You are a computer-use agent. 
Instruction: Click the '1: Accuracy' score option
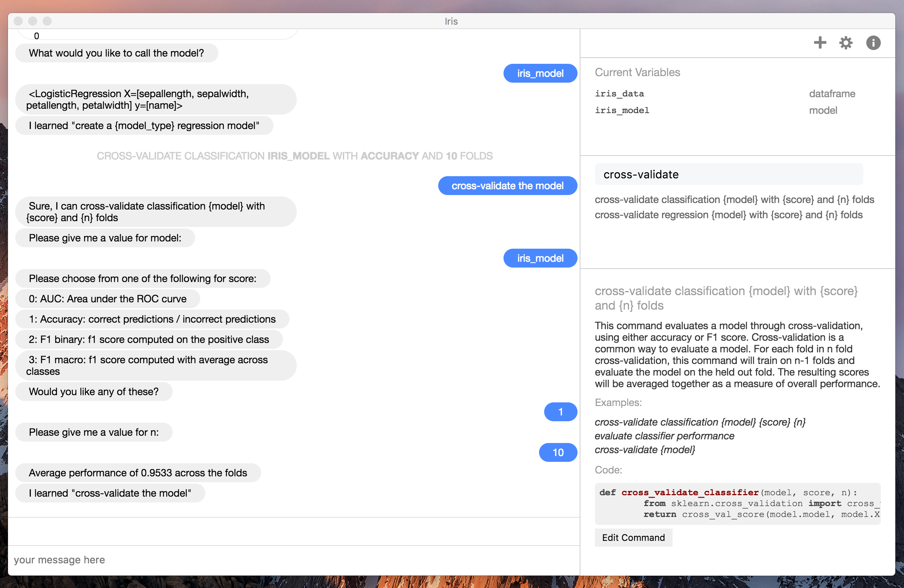[x=152, y=319]
